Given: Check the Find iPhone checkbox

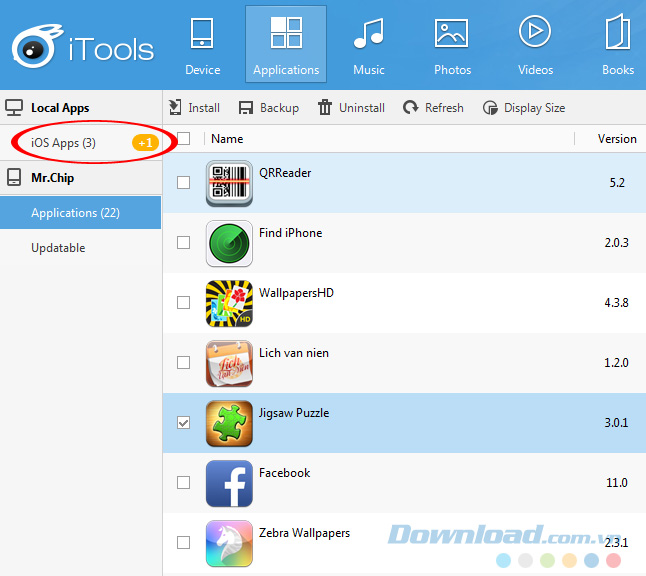Looking at the screenshot, I should 183,243.
